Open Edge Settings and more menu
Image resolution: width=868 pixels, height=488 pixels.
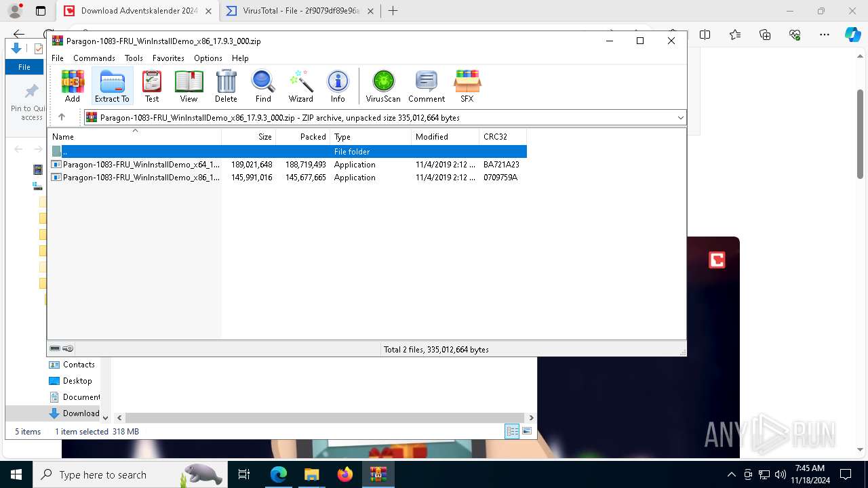[825, 35]
